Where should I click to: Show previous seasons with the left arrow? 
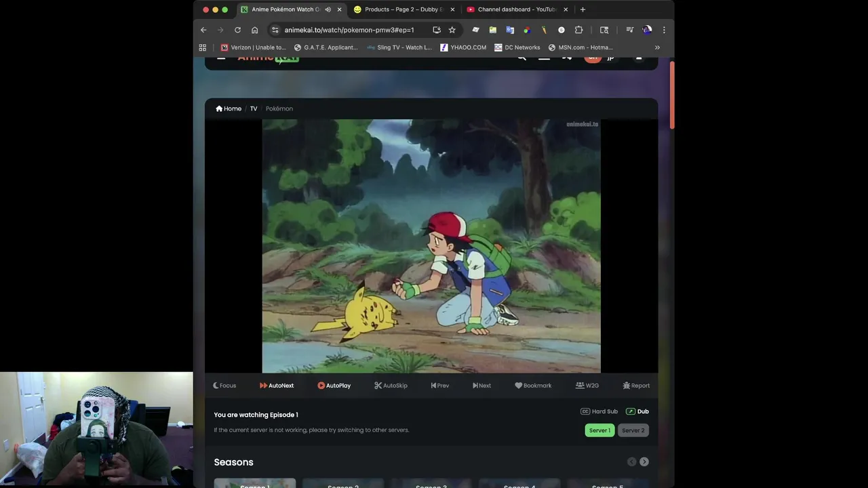click(631, 462)
